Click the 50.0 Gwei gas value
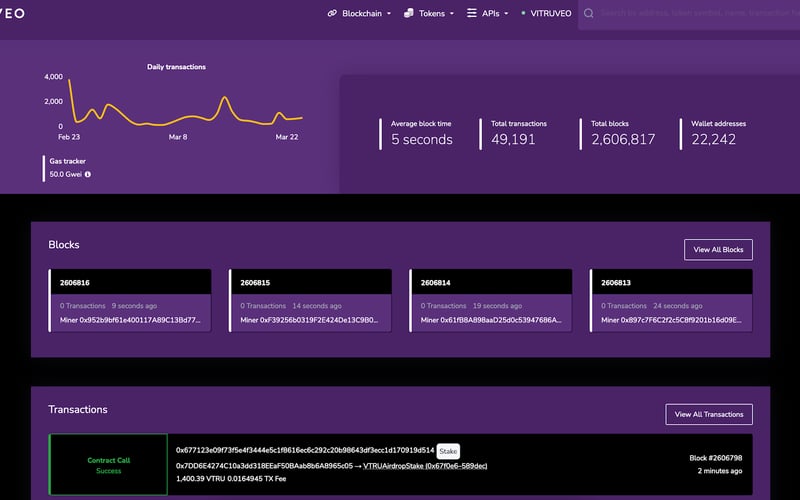800x500 pixels. (x=65, y=174)
